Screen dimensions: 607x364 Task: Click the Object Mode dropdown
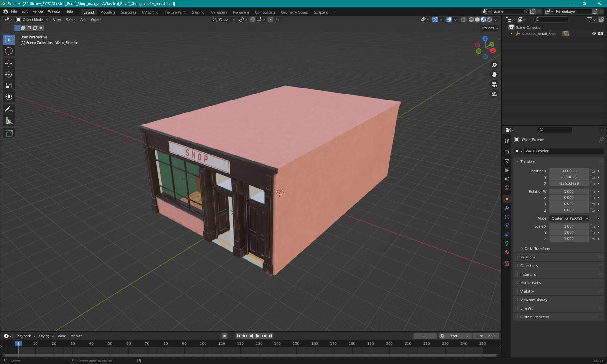point(33,20)
